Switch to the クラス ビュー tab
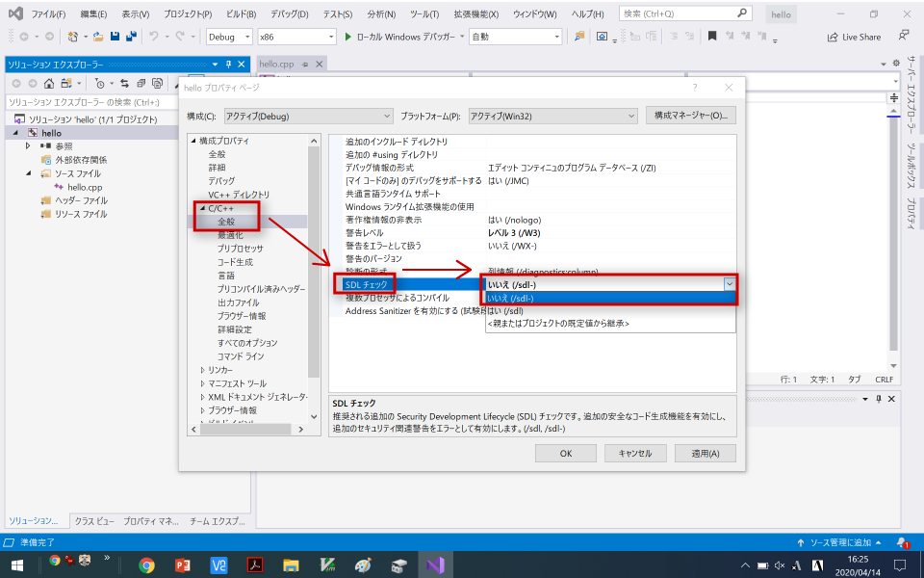This screenshot has width=924, height=578. (x=94, y=521)
